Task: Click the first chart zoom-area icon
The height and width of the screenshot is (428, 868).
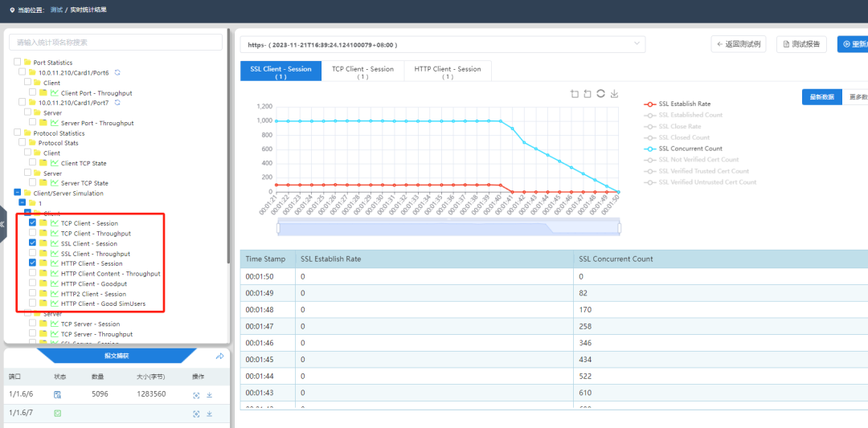Action: pos(574,94)
